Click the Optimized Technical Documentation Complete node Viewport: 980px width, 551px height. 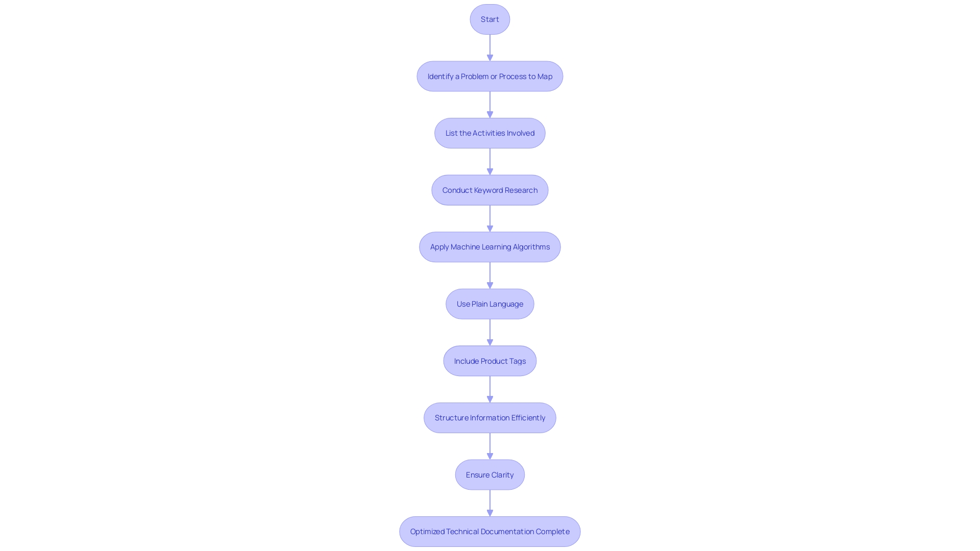tap(490, 531)
